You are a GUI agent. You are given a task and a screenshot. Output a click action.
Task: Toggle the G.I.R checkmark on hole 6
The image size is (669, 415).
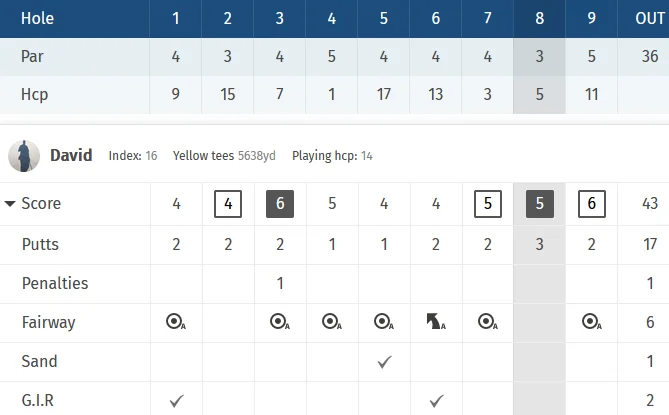pos(436,401)
